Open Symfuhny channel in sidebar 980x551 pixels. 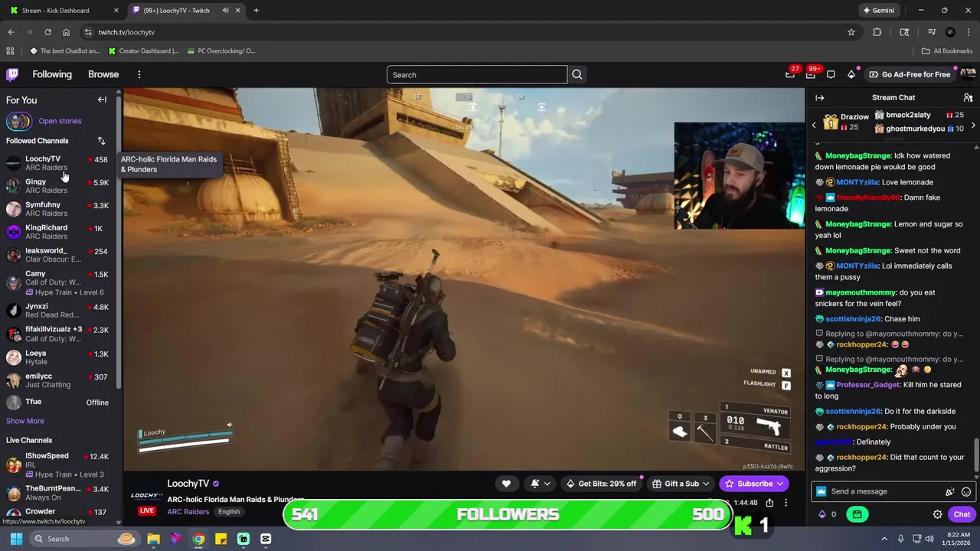[x=57, y=209]
